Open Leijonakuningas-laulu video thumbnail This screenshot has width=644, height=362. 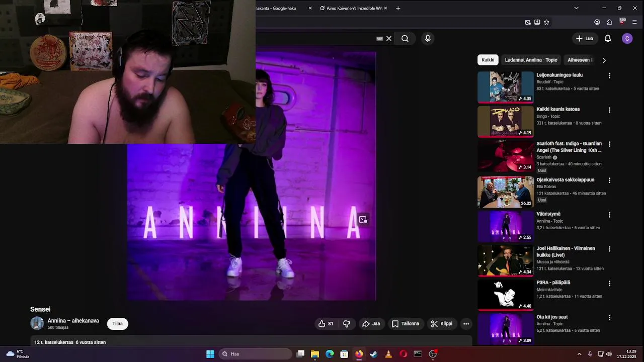(x=506, y=87)
